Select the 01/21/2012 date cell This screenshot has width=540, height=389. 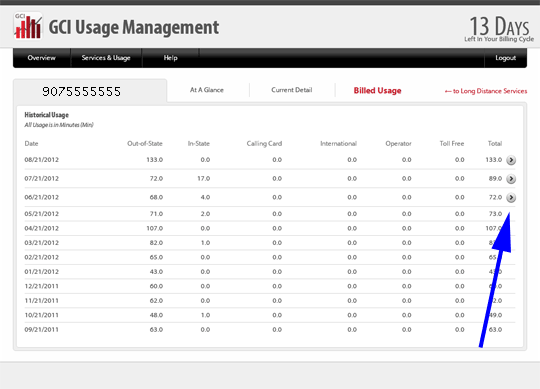(x=42, y=272)
